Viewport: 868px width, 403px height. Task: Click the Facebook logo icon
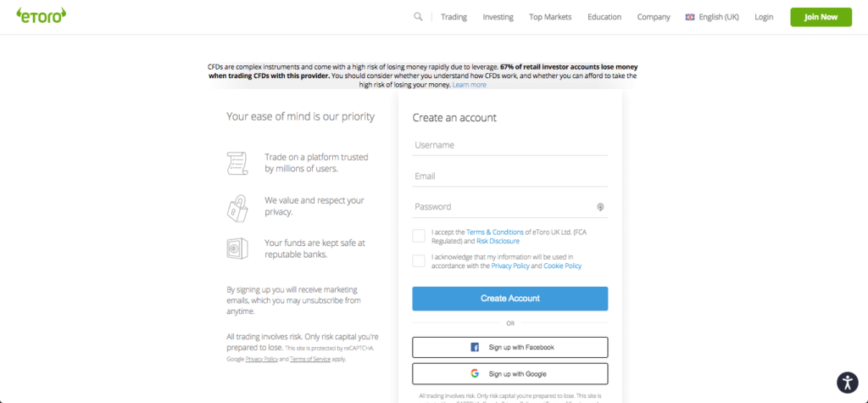(475, 348)
